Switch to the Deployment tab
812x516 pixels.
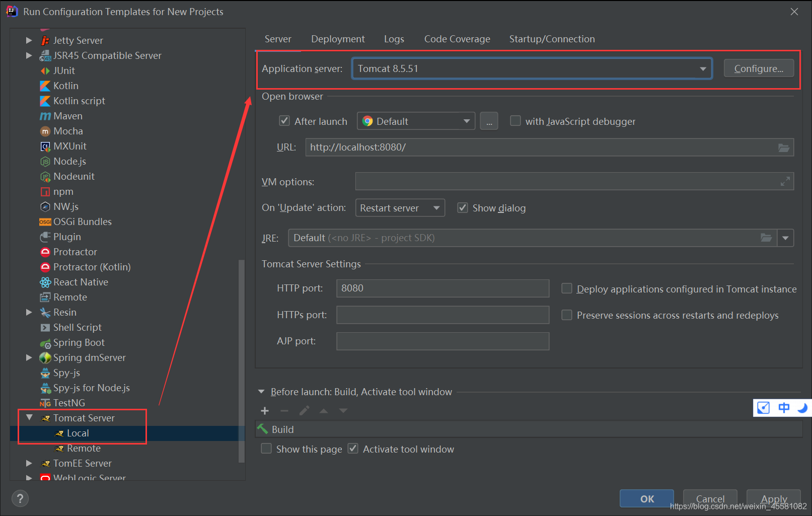coord(338,39)
